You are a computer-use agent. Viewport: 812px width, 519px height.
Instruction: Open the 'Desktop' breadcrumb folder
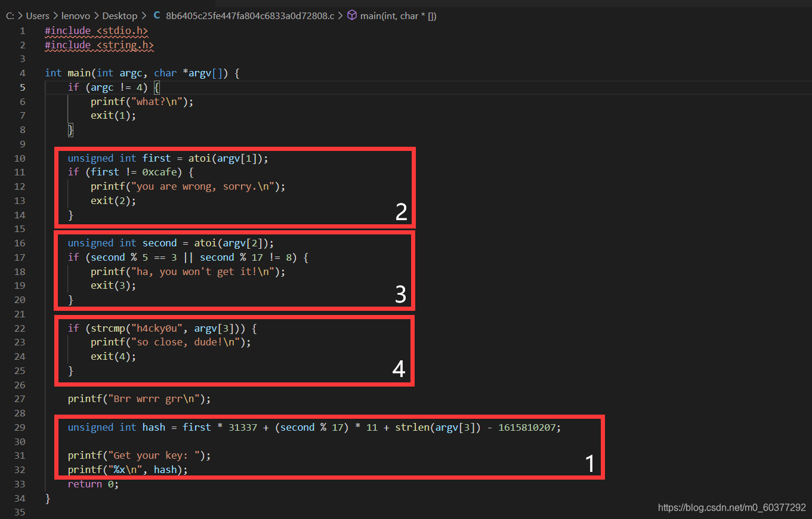click(119, 16)
